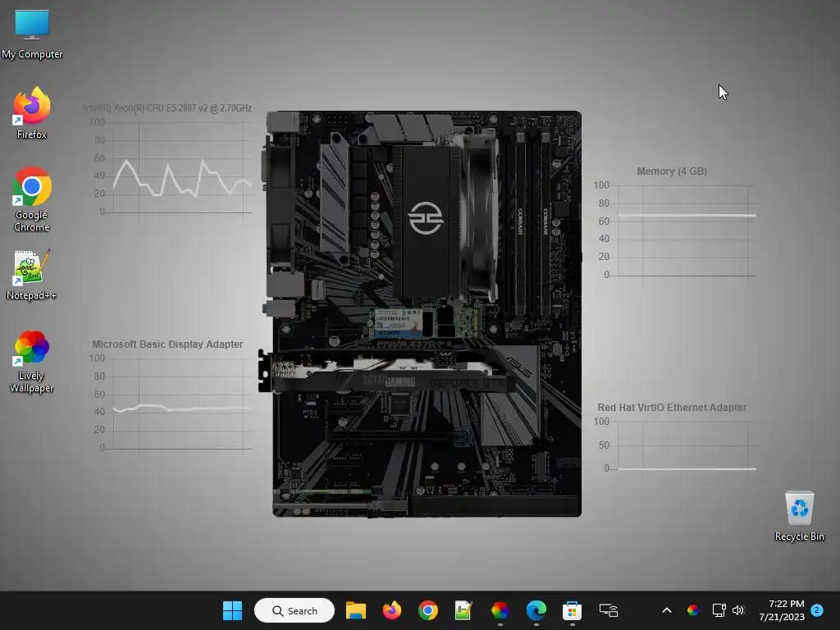Click the display connect taskbar icon
The height and width of the screenshot is (630, 840).
click(x=609, y=610)
